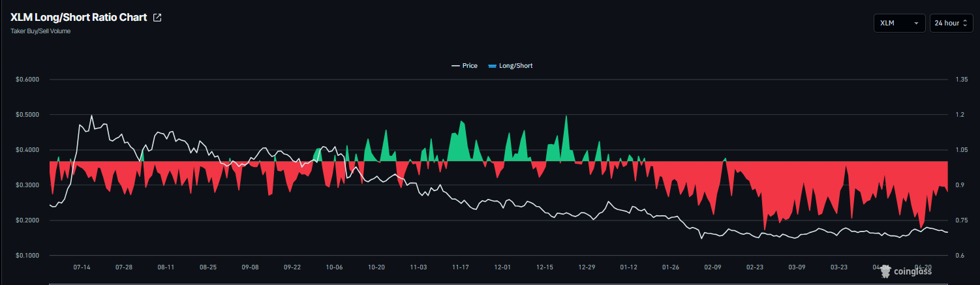Select the 11-17 date on the x-axis
This screenshot has height=285, width=980.
click(461, 267)
